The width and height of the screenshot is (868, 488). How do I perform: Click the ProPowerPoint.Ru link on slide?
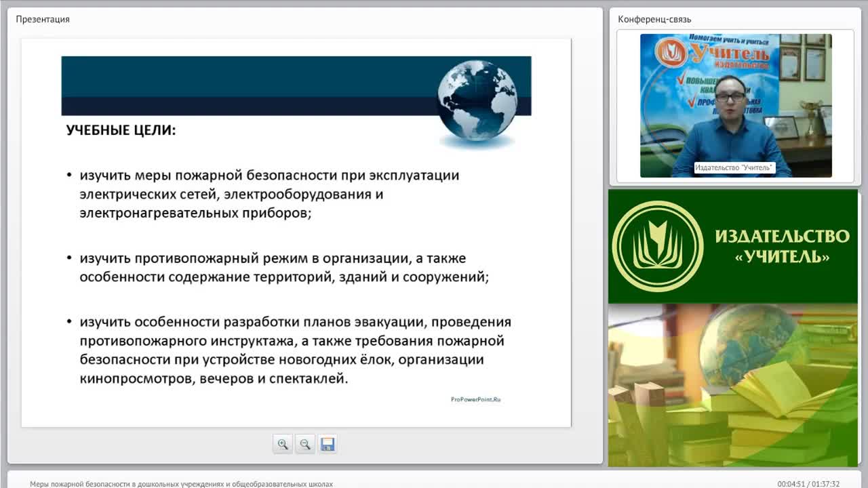pos(475,400)
